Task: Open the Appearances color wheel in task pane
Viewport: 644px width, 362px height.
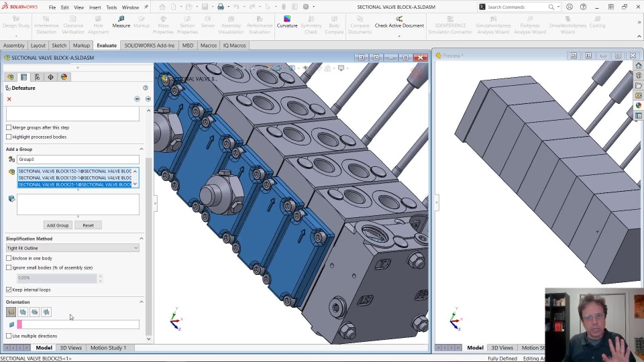Action: pos(639,105)
